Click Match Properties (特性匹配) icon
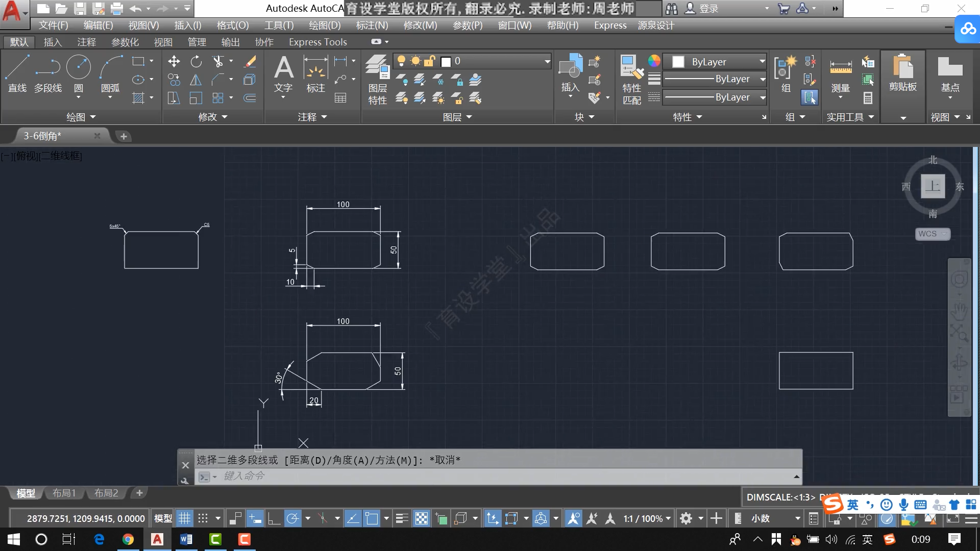The height and width of the screenshot is (551, 980). [632, 79]
